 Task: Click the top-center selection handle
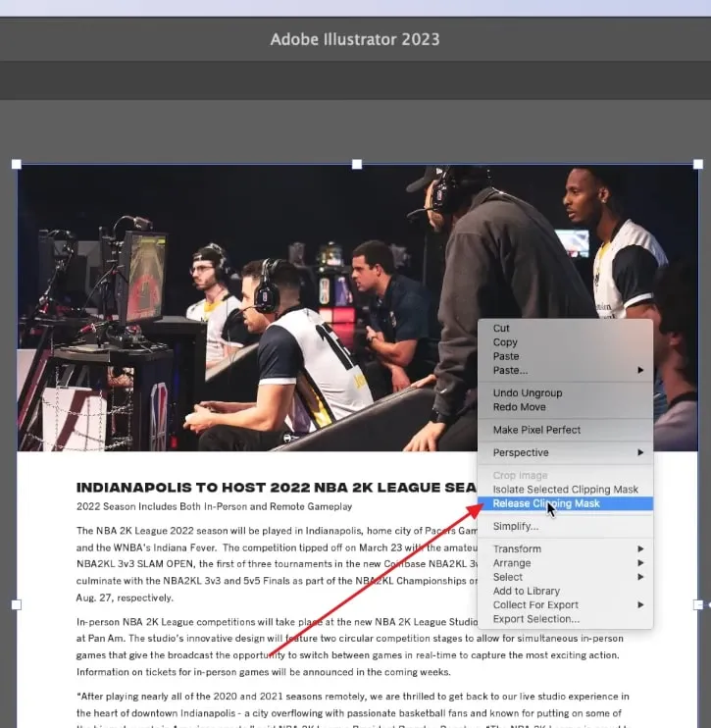coord(357,164)
